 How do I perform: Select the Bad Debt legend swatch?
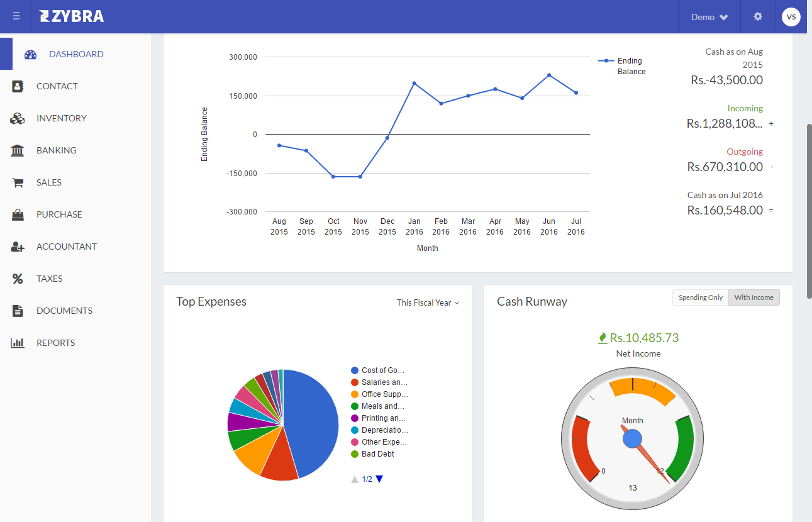(355, 454)
